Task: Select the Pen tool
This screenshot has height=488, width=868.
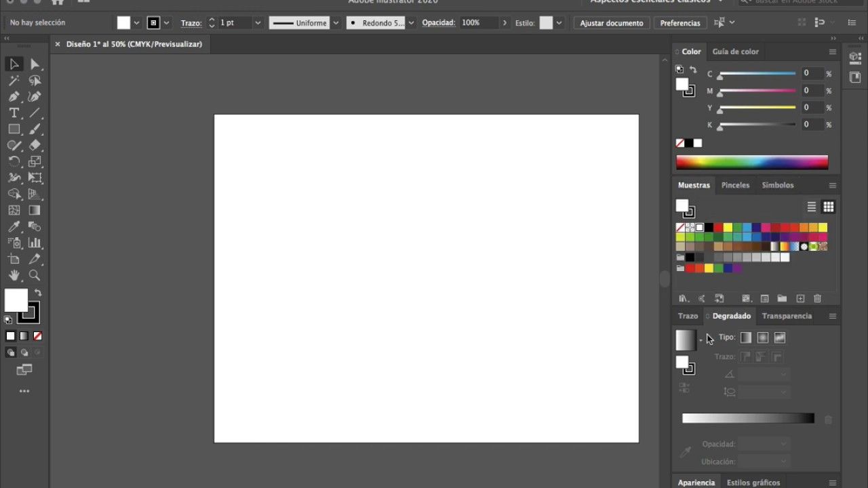Action: tap(14, 96)
